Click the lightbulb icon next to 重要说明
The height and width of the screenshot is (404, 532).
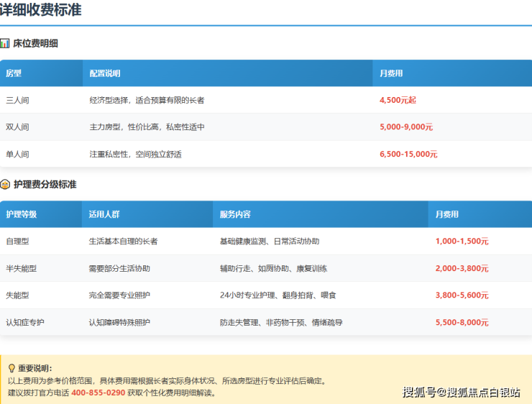click(12, 368)
